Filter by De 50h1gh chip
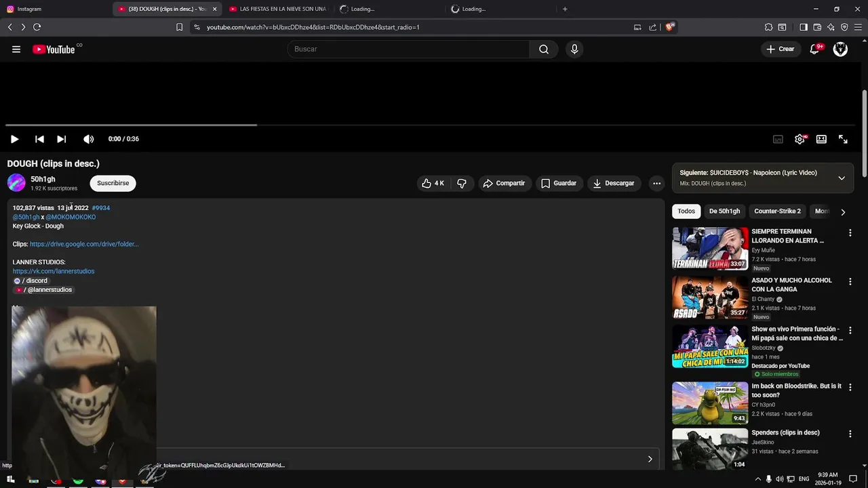868x488 pixels. 724,211
